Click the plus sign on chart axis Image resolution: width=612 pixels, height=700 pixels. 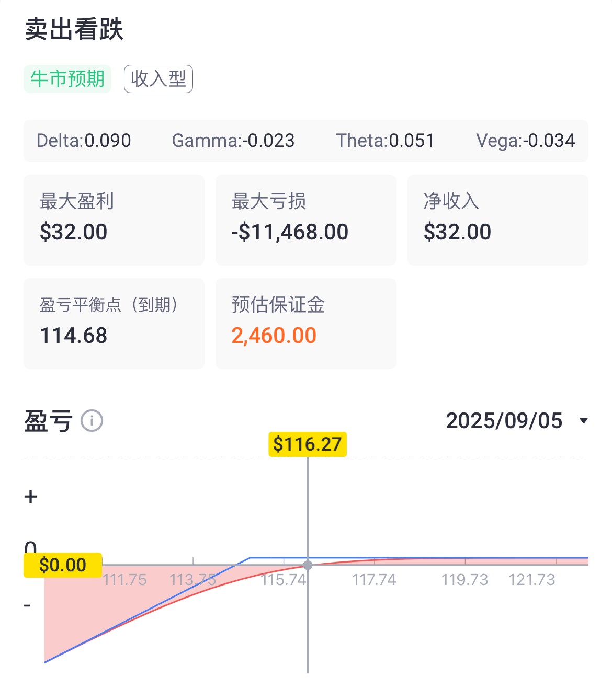[31, 497]
